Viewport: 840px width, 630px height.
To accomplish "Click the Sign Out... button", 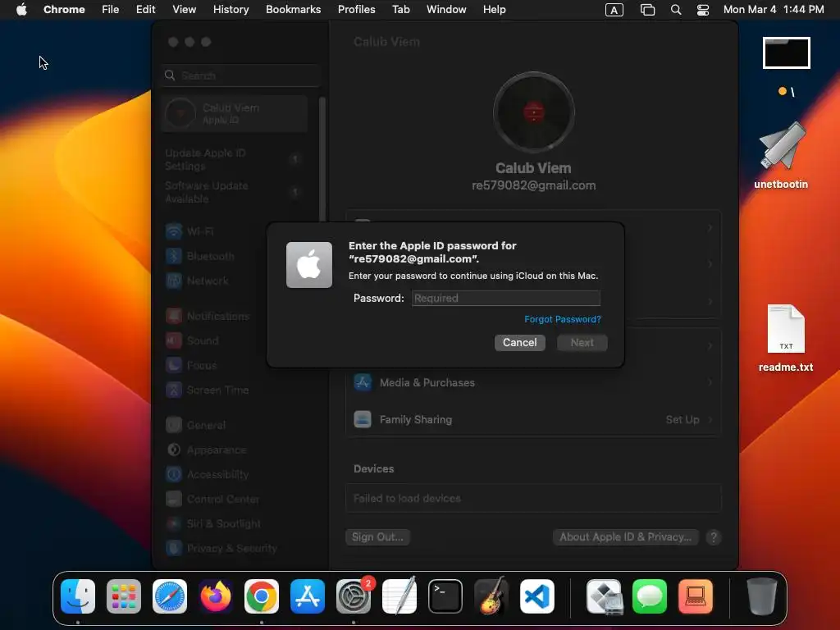I will pos(377,536).
